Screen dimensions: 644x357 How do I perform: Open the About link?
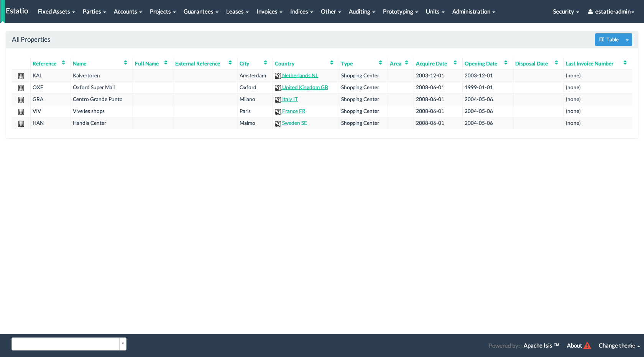pos(574,346)
